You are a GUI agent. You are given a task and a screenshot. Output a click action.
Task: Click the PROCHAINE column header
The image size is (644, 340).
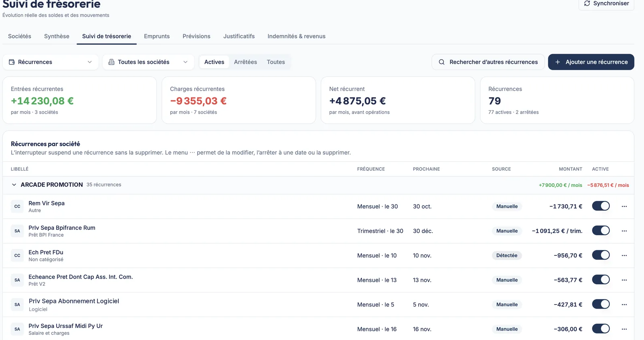426,169
